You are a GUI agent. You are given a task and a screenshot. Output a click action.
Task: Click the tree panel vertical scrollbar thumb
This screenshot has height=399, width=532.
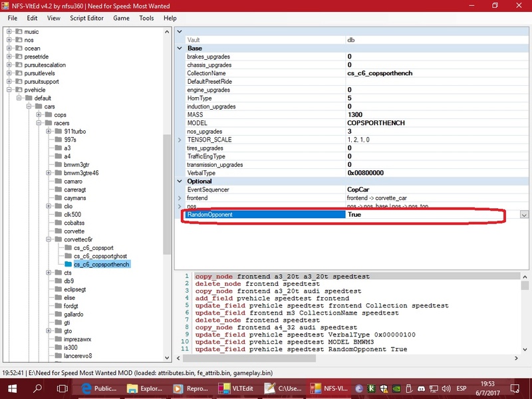point(167,194)
